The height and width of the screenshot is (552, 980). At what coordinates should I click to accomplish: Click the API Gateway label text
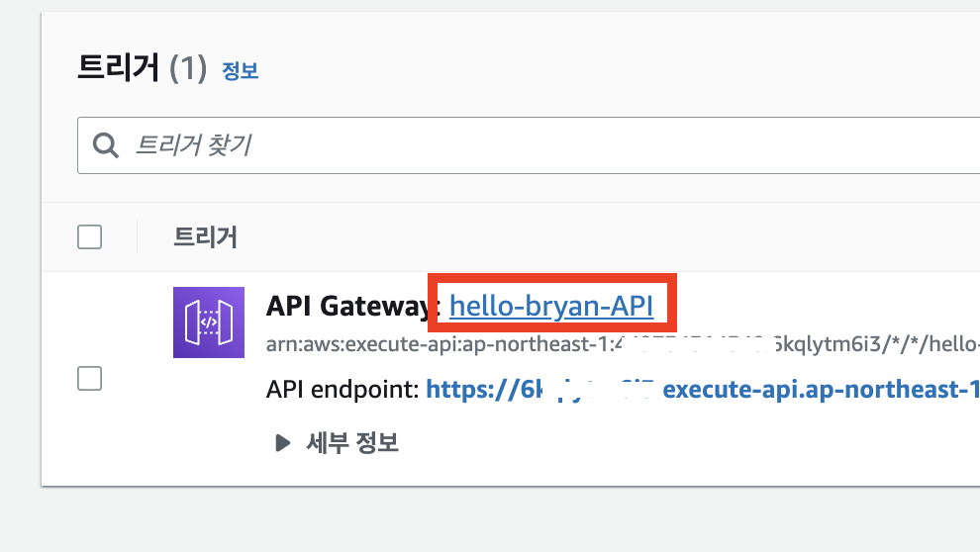point(353,306)
